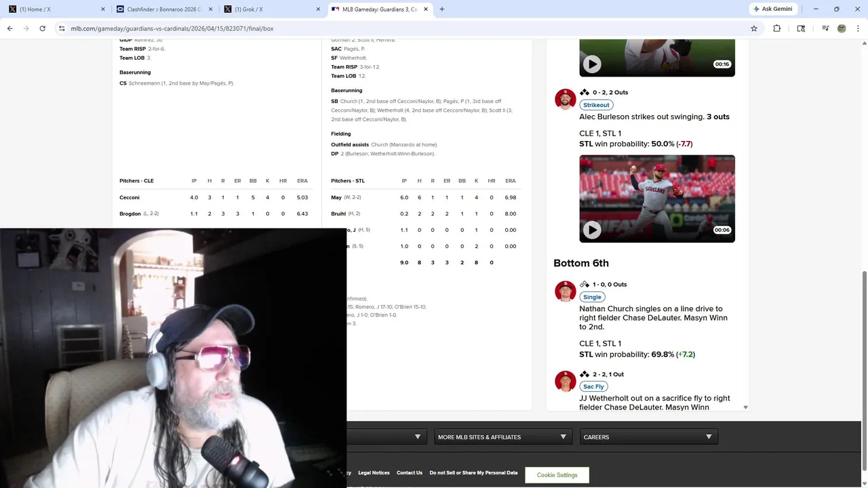
Task: Open the Legal Notices footer link
Action: coord(374,472)
